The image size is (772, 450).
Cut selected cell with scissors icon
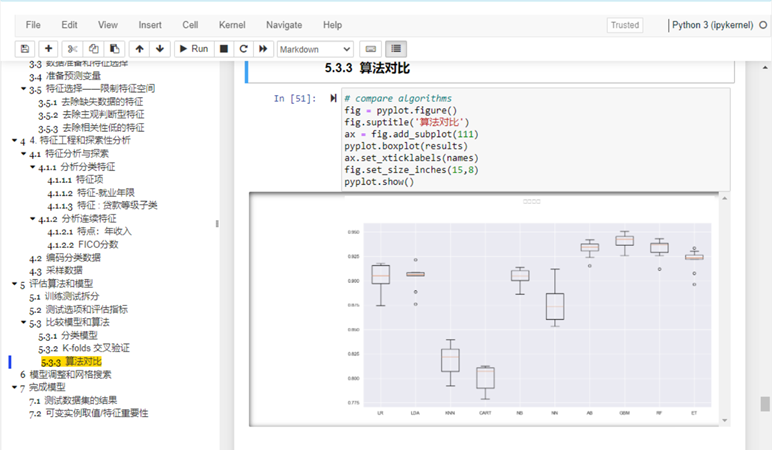pos(73,48)
